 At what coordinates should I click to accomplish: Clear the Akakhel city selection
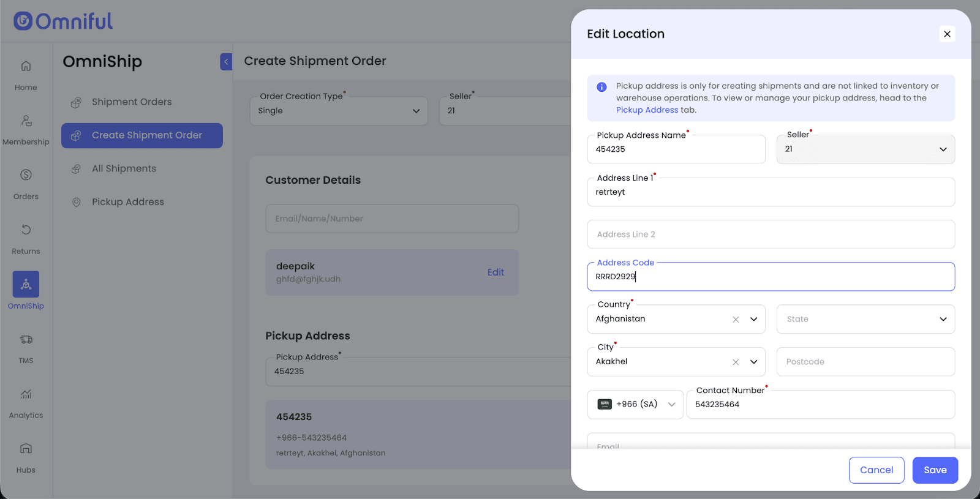(736, 362)
